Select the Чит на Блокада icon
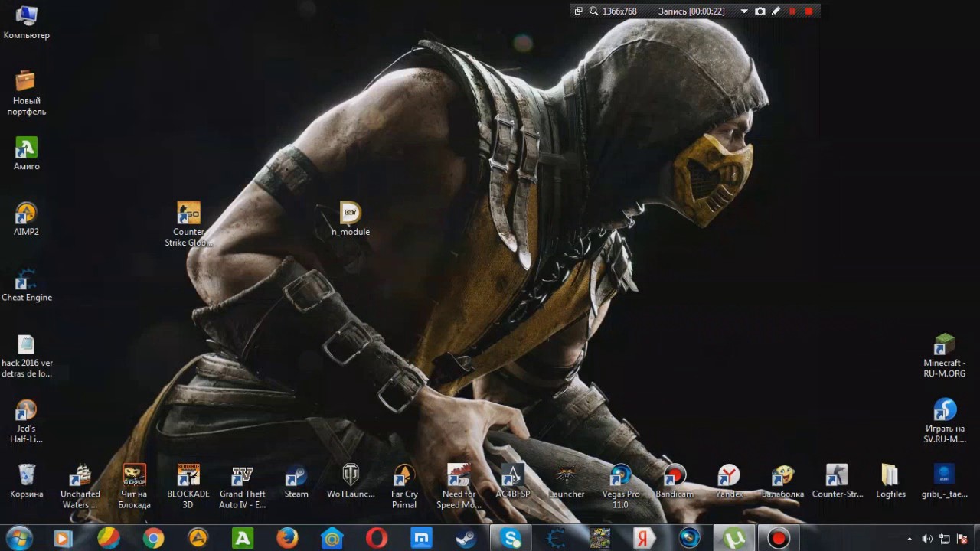 (x=134, y=487)
